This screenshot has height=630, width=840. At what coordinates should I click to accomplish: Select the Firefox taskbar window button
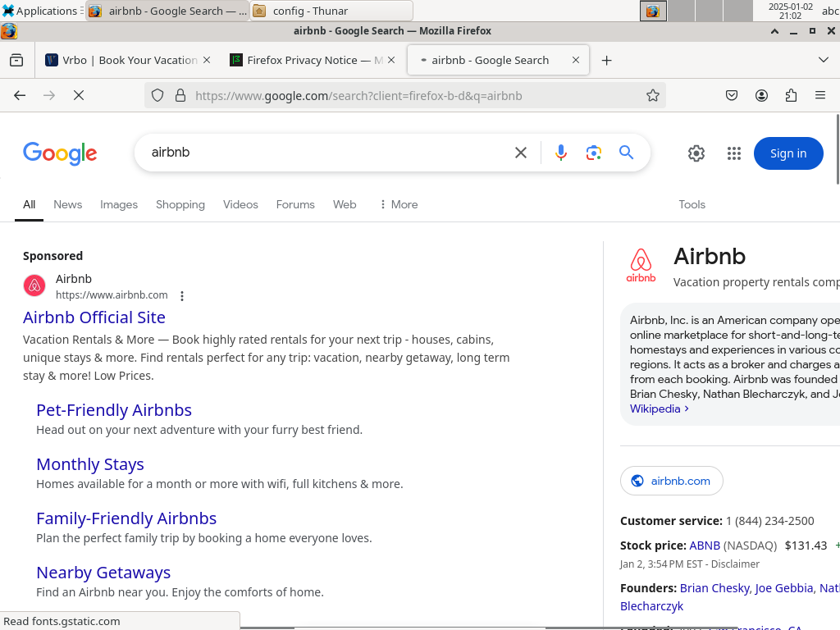coord(167,11)
